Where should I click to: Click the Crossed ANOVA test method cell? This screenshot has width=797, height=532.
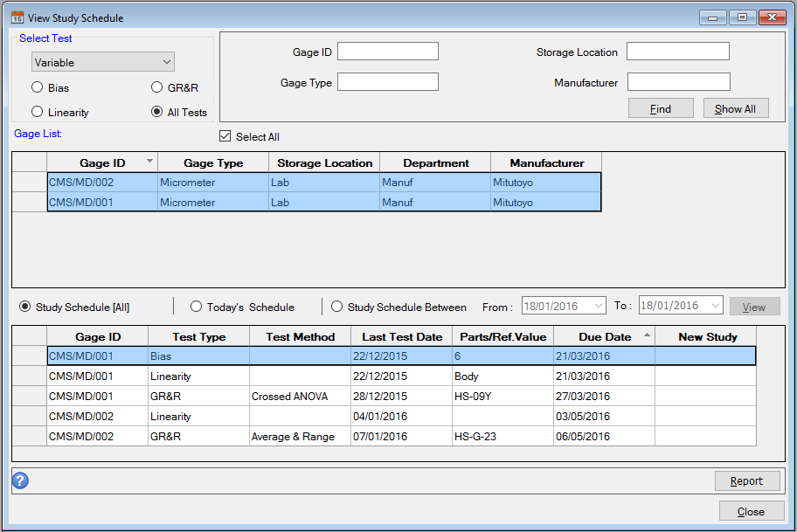coord(300,397)
